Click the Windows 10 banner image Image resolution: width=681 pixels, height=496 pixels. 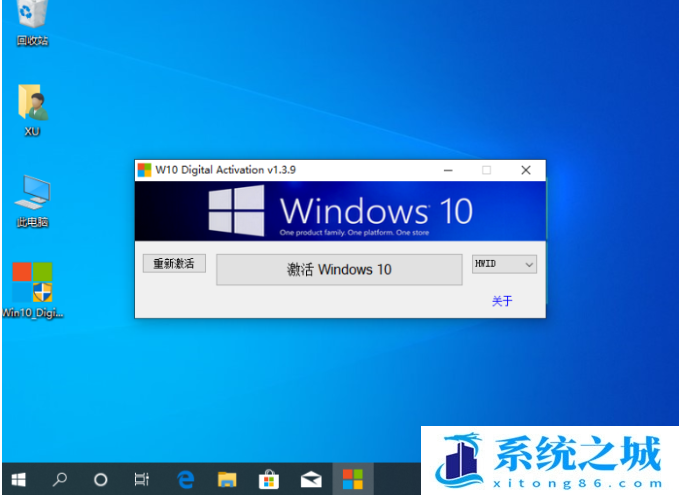(x=340, y=211)
